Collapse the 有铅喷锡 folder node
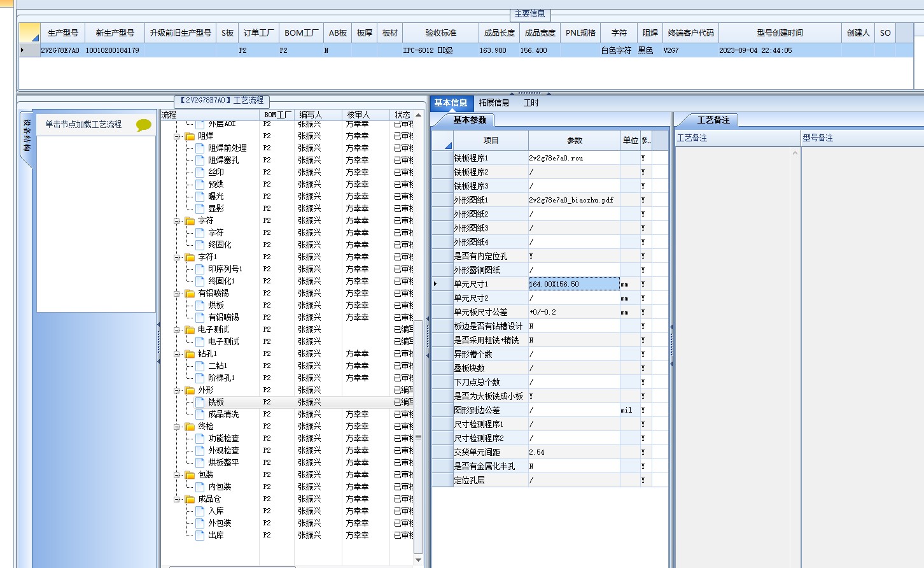 177,294
